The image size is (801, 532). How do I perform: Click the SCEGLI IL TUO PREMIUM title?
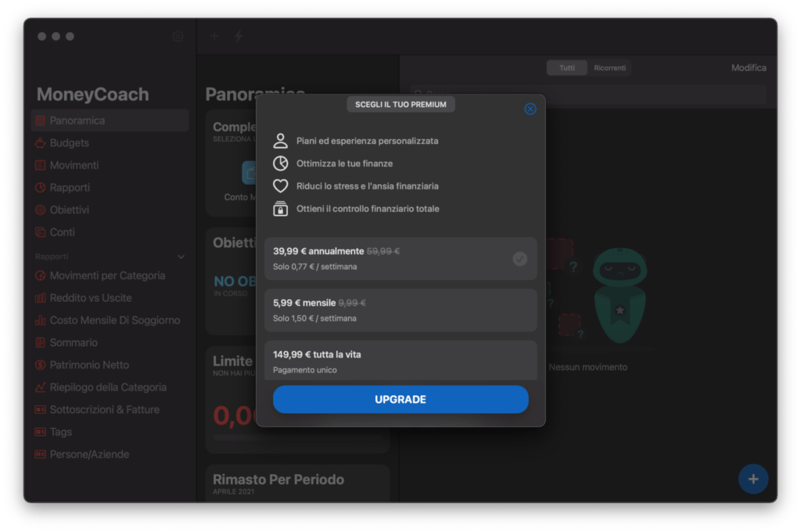(400, 104)
